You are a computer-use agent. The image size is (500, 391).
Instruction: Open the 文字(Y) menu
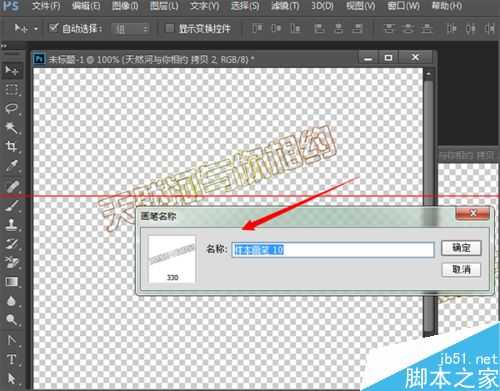[x=205, y=6]
